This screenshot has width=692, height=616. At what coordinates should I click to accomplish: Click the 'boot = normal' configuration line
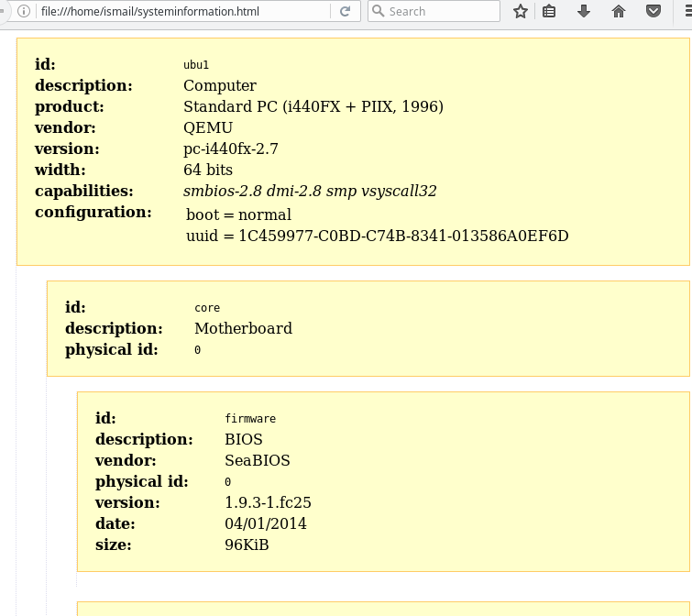tap(238, 214)
